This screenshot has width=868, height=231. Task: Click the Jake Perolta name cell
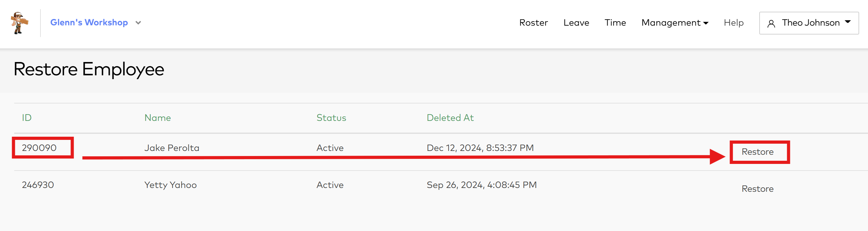(172, 148)
